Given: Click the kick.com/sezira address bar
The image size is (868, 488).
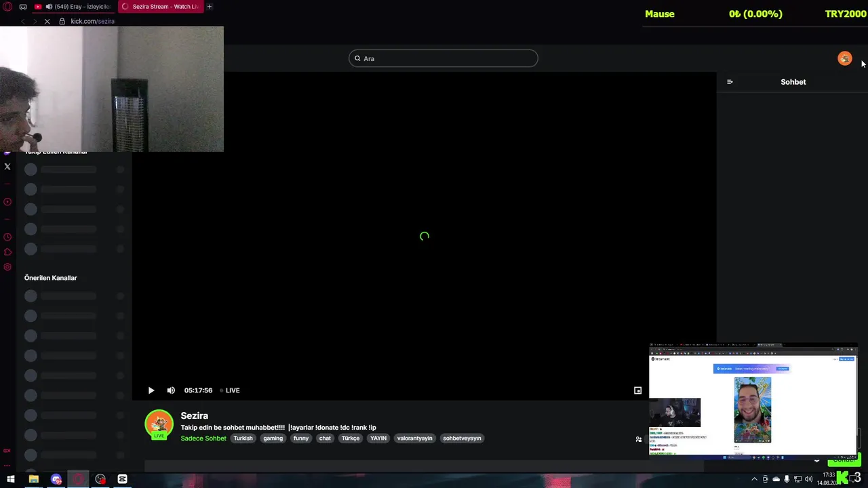Looking at the screenshot, I should coord(92,21).
